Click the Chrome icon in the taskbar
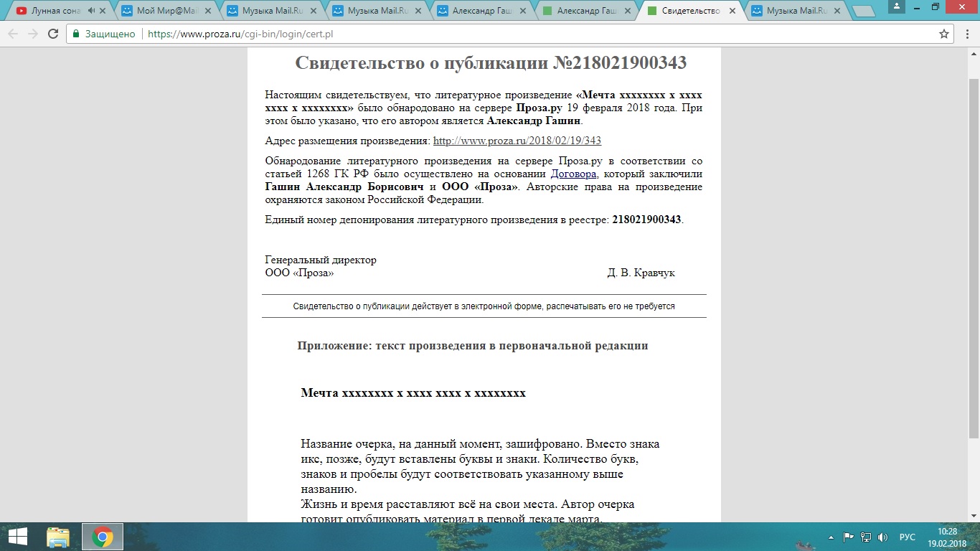 tap(103, 537)
